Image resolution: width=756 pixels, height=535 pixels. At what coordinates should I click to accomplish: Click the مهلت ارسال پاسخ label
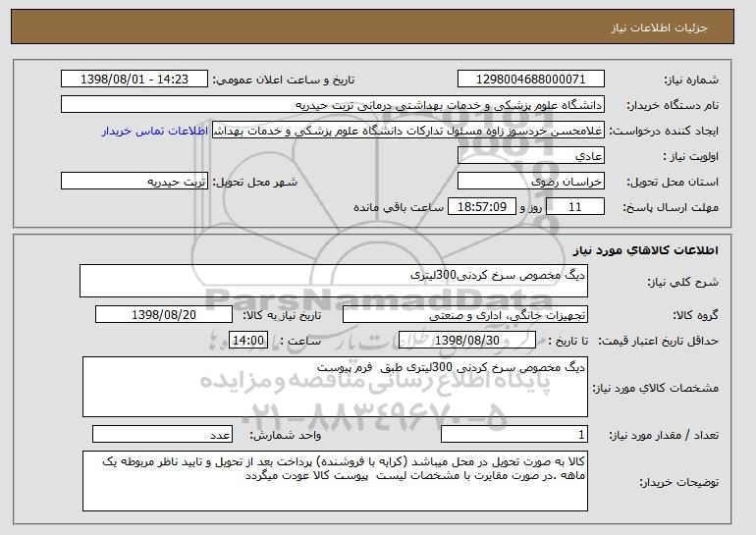pos(671,208)
